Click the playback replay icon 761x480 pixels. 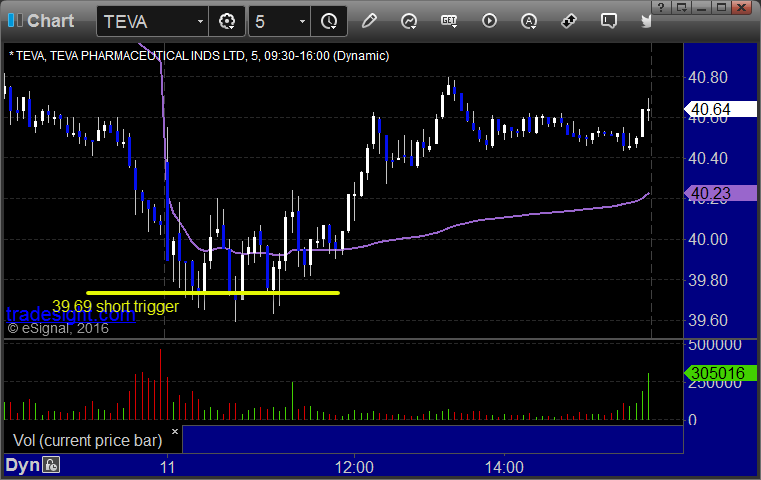pos(489,21)
